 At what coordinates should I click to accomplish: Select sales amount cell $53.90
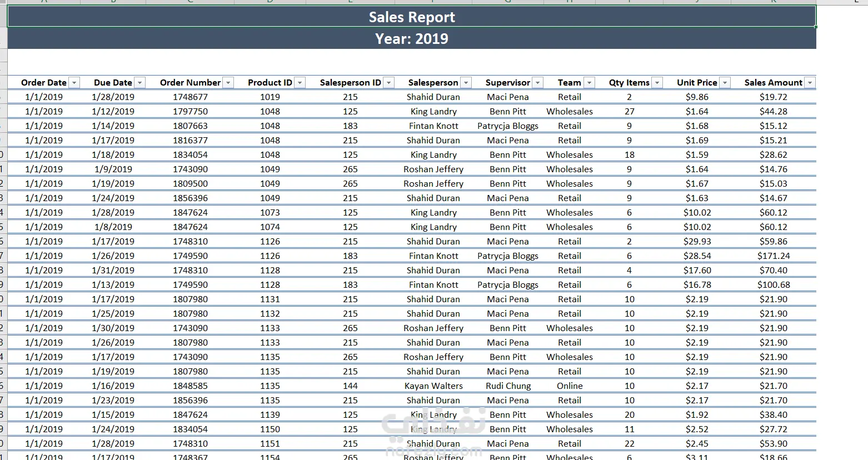coord(774,443)
